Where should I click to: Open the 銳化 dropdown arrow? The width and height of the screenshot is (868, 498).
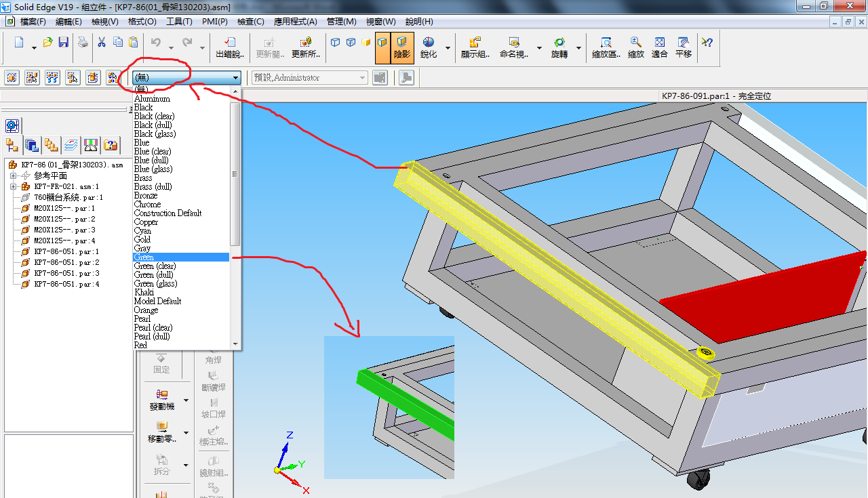click(448, 48)
